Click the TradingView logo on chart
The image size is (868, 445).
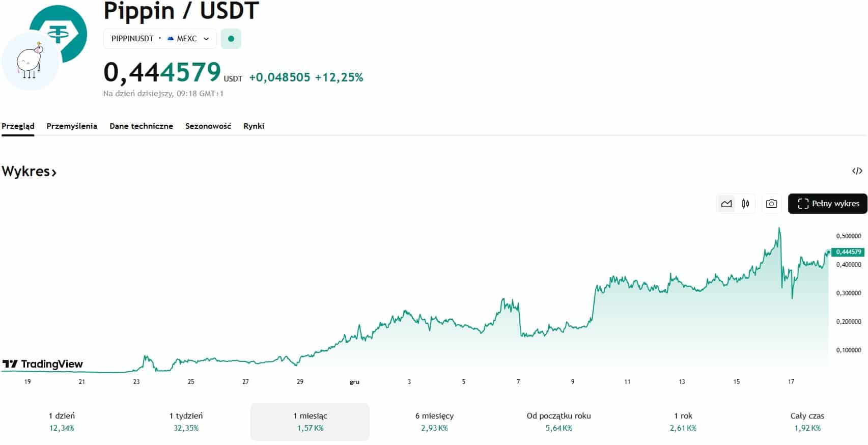(x=43, y=364)
